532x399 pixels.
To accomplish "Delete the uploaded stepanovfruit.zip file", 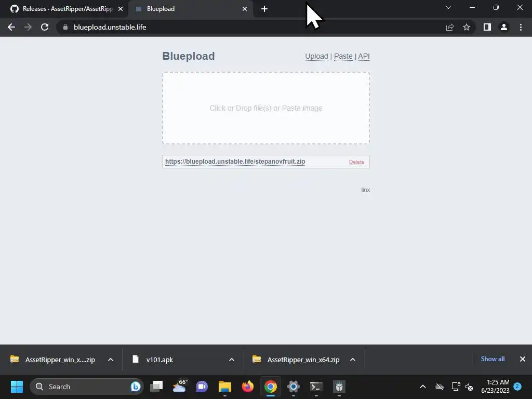I will 356,162.
